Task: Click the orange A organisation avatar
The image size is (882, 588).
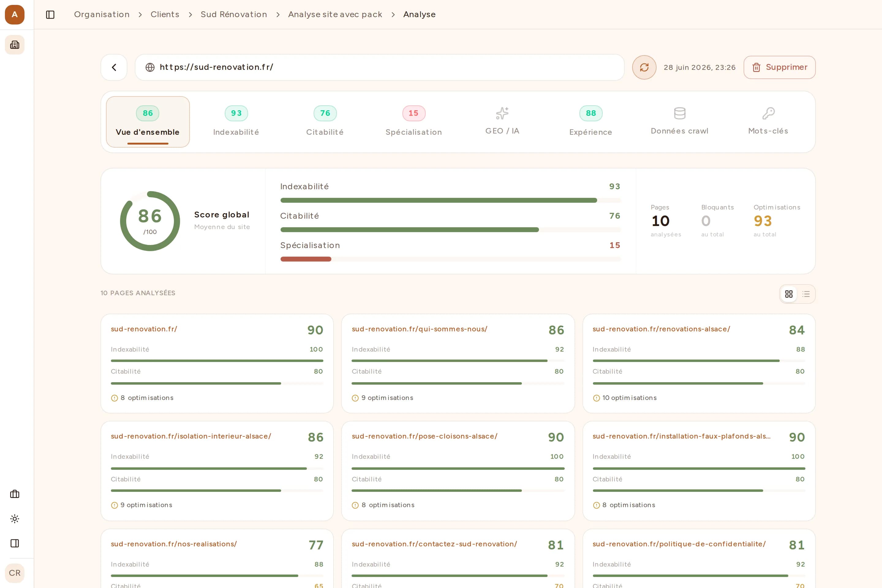Action: 15,15
